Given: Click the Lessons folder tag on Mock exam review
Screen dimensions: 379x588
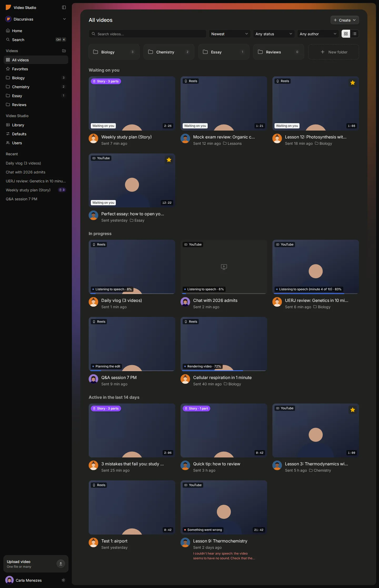Looking at the screenshot, I should tap(232, 143).
